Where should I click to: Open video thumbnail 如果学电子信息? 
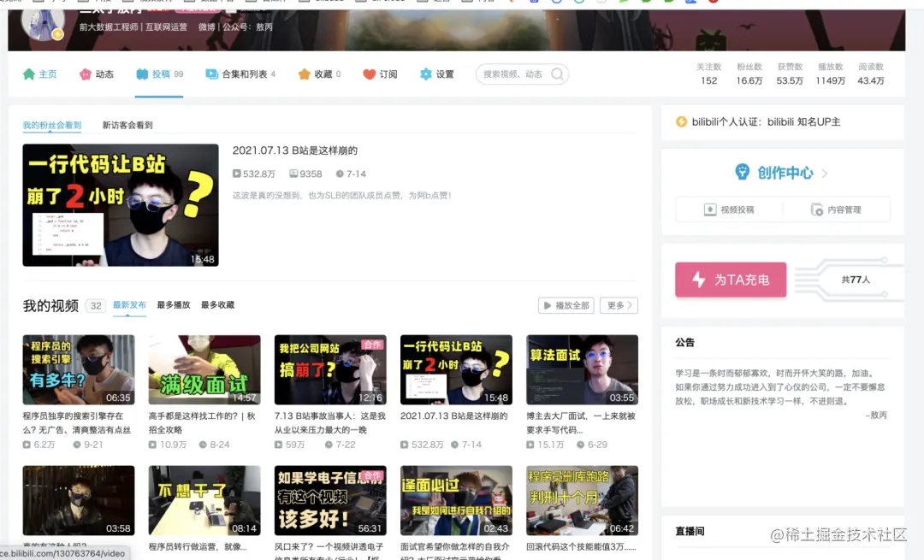tap(330, 500)
